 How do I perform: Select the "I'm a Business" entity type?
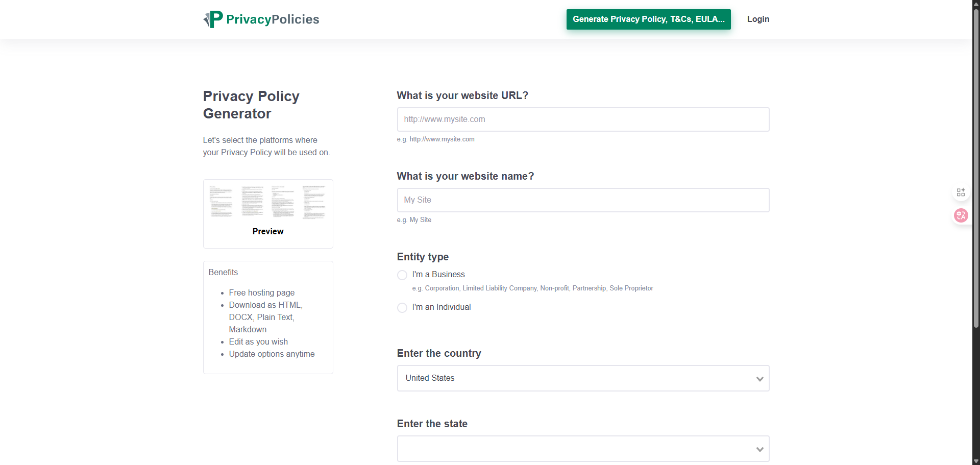402,275
